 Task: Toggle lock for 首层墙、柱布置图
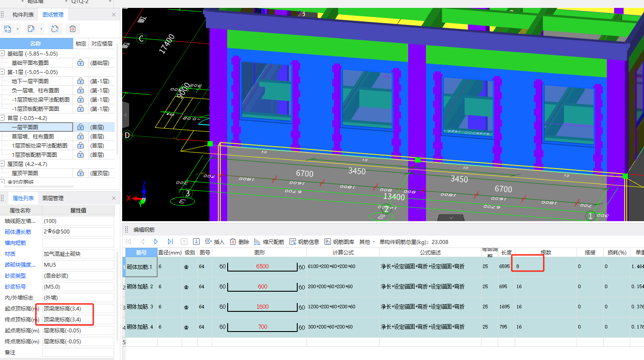click(x=81, y=136)
